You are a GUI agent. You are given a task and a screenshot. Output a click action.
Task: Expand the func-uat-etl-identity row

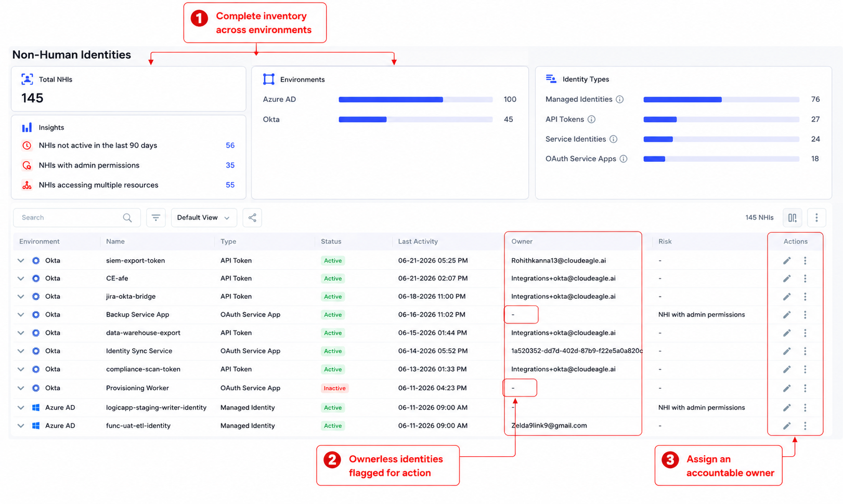click(x=21, y=426)
